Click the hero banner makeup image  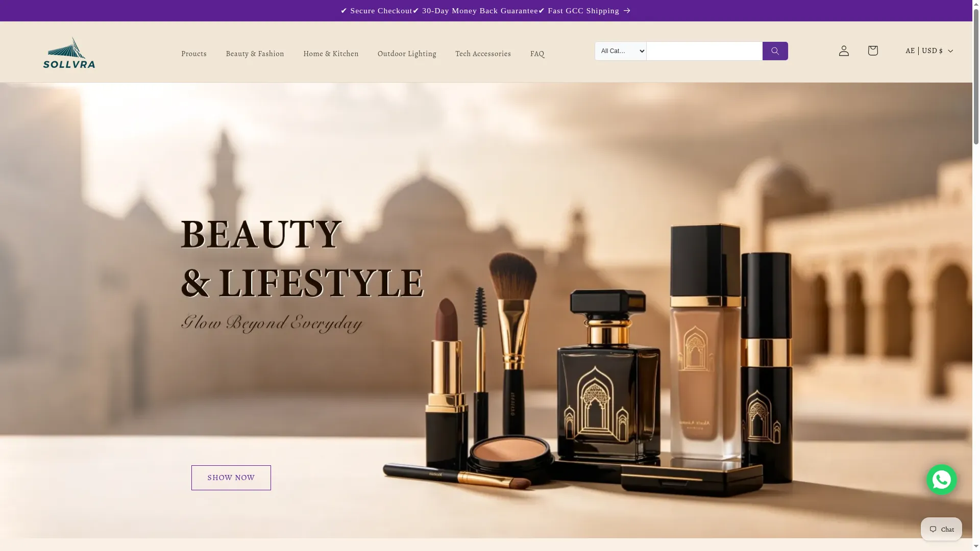point(486,310)
